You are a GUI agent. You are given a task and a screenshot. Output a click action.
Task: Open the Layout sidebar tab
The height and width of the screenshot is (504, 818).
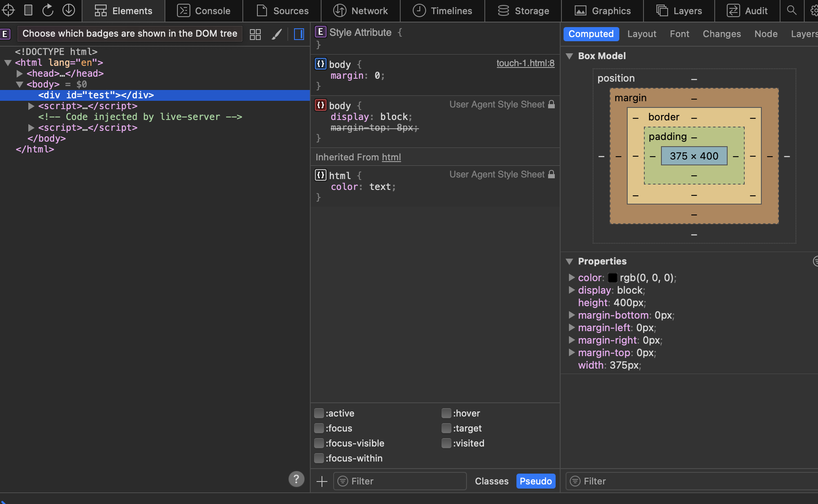coord(641,34)
